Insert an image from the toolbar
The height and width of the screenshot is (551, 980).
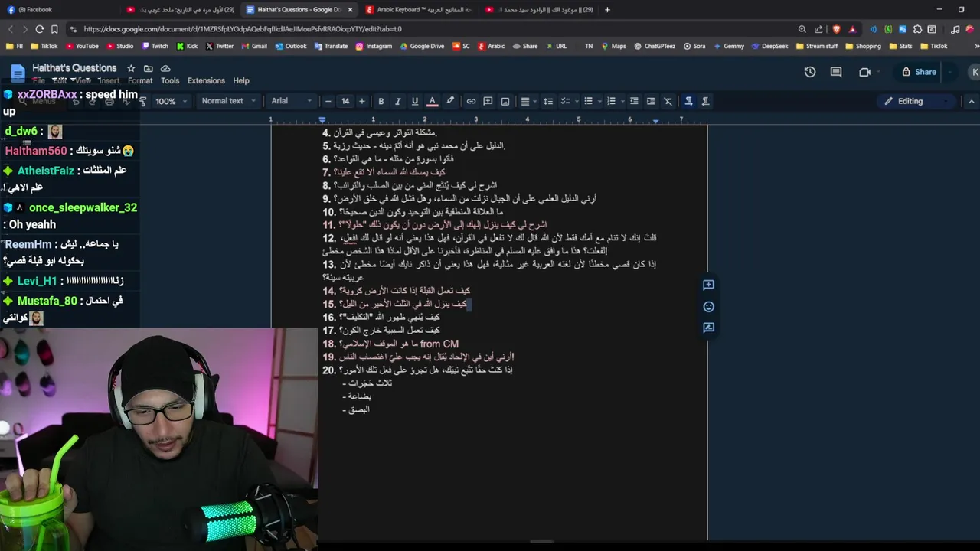[x=505, y=101]
